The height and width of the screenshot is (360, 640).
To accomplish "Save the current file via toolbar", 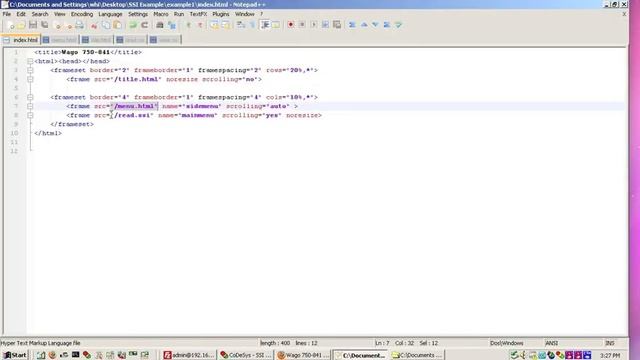I will pyautogui.click(x=33, y=25).
